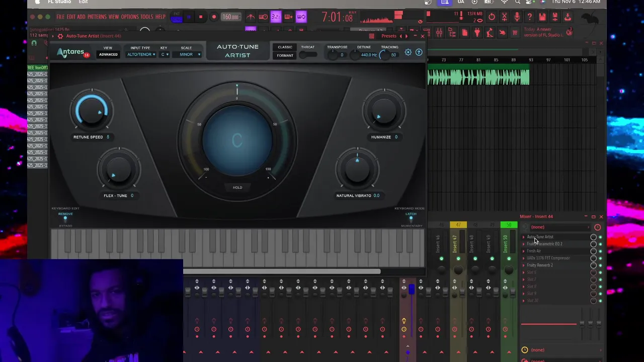Click the DETUNE 440.0 Hz knob

pos(356,55)
